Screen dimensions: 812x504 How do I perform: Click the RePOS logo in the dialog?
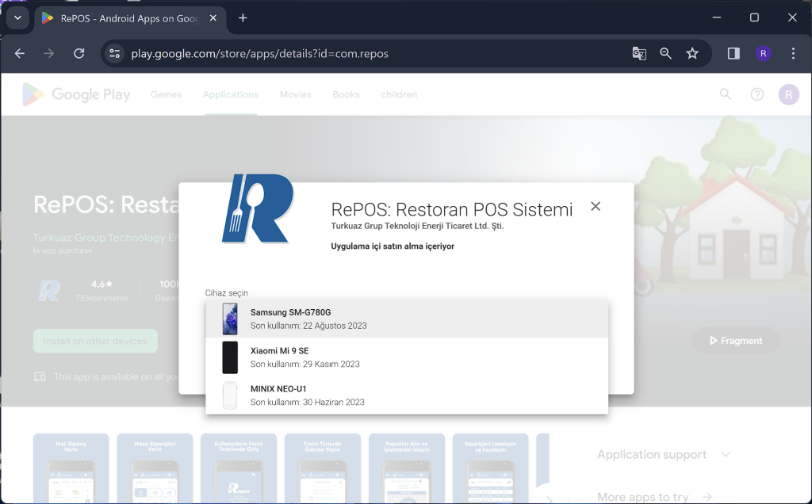[258, 208]
